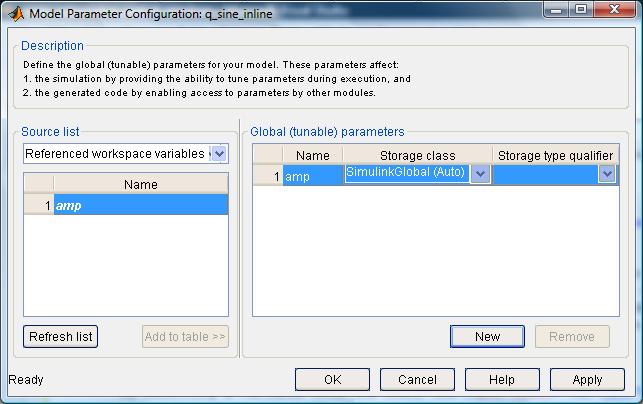Select amp in the Source list table
This screenshot has height=404, width=643.
pos(141,205)
